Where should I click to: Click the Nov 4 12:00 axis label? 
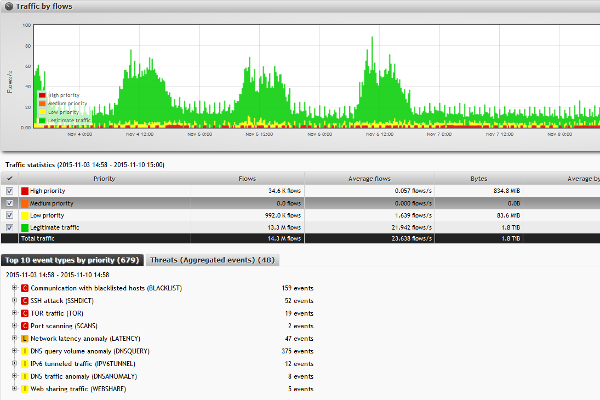click(139, 134)
